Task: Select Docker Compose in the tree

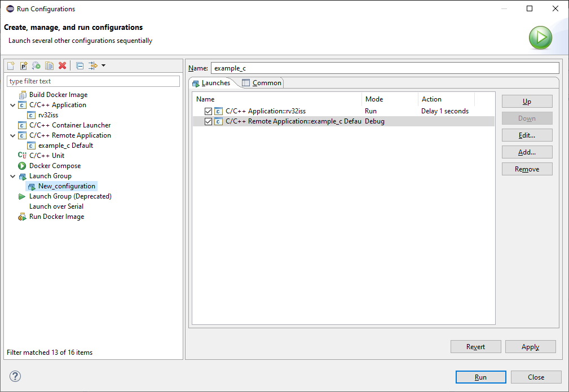Action: tap(55, 166)
